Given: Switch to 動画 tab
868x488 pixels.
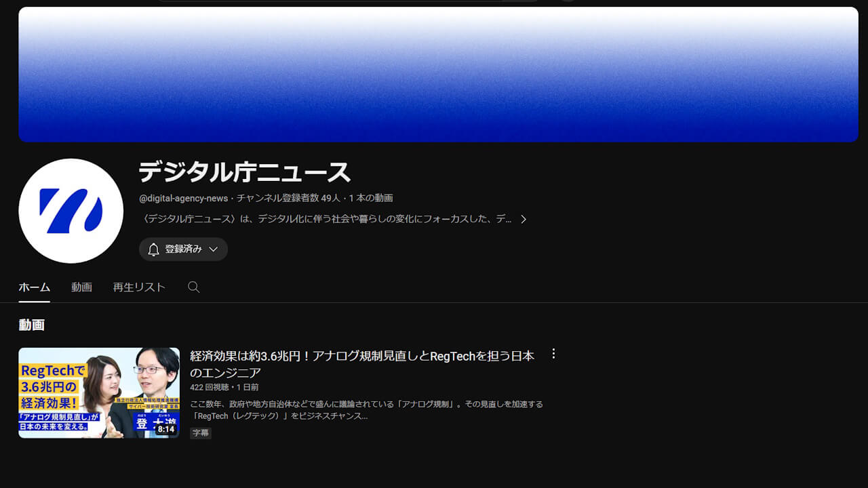Looking at the screenshot, I should [81, 287].
